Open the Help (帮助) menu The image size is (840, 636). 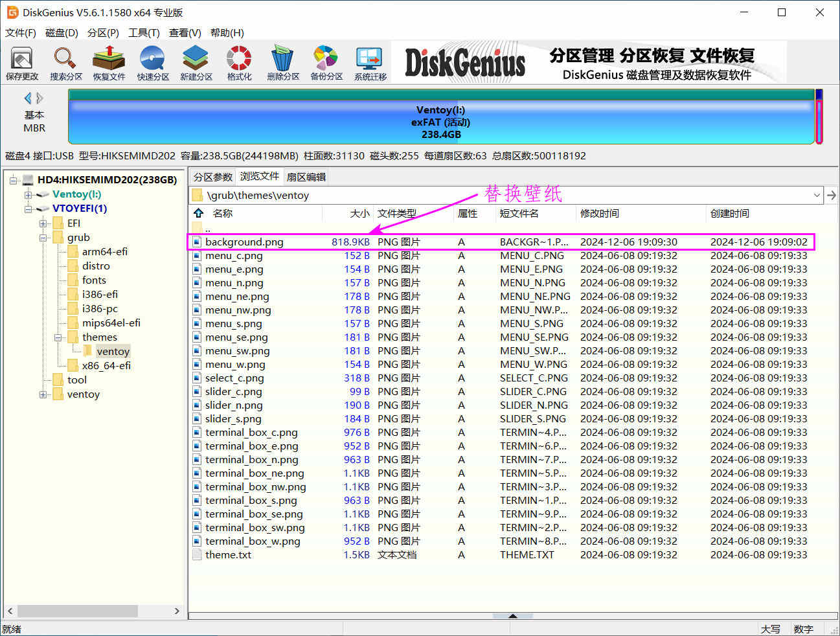[x=227, y=33]
